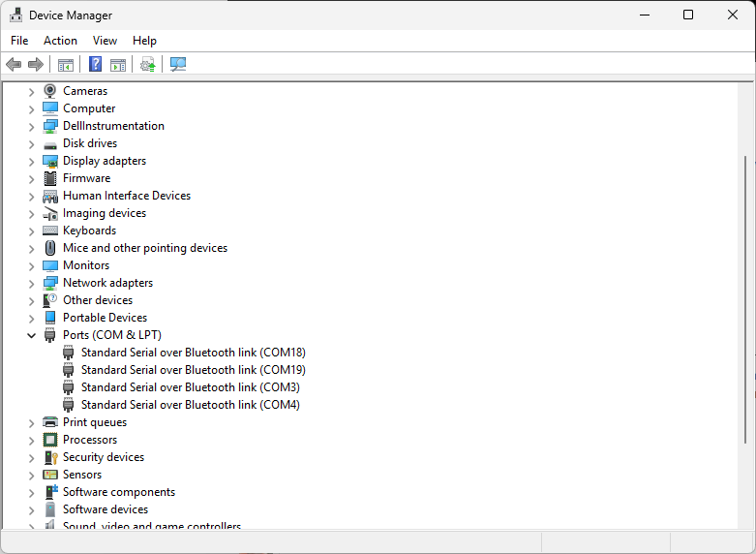Open the Help toolbar icon
Viewport: 756px width, 554px height.
coord(96,64)
